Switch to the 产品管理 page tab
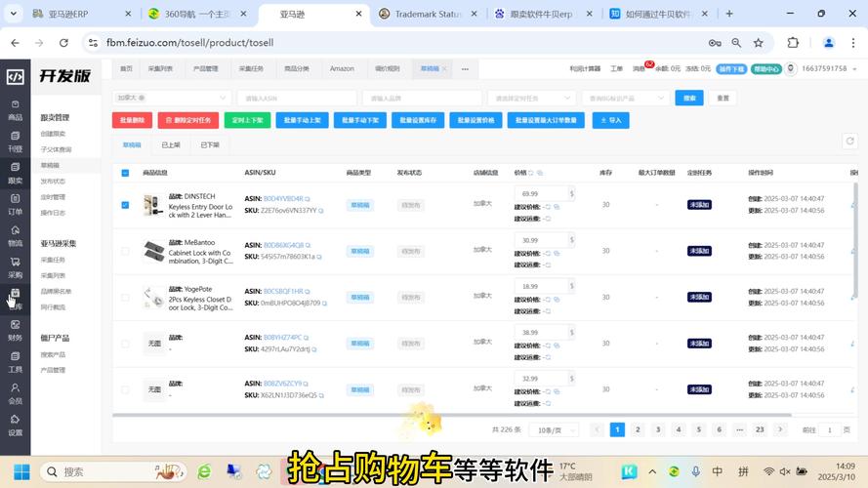The width and height of the screenshot is (868, 488). point(205,69)
